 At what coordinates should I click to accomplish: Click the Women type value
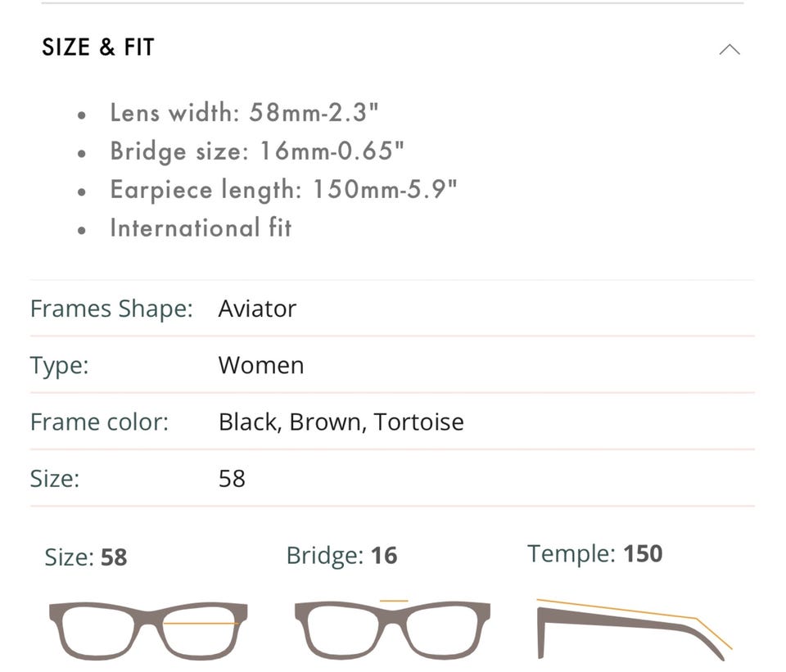pyautogui.click(x=260, y=365)
